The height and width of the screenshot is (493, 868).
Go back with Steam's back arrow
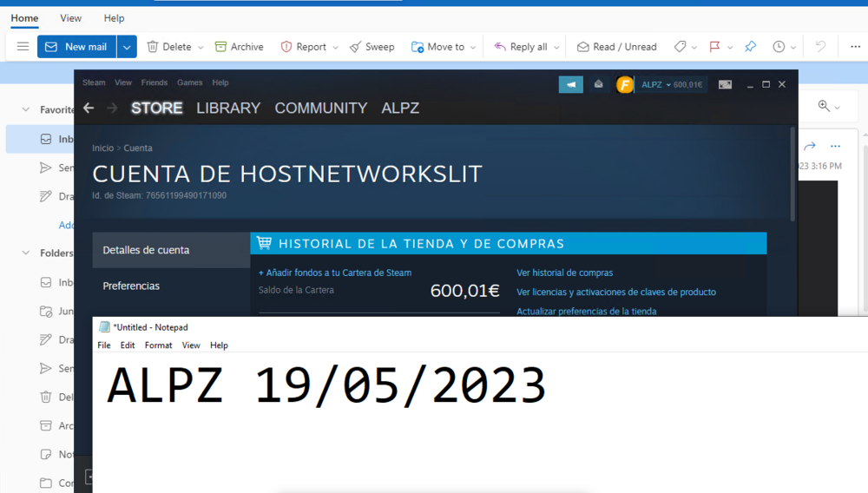pyautogui.click(x=89, y=108)
